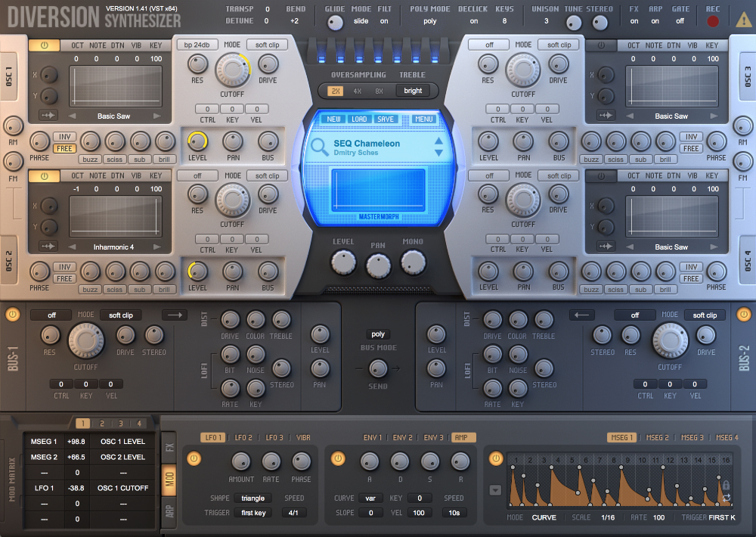Image resolution: width=756 pixels, height=537 pixels.
Task: Power on the MSEG 1 editor
Action: (x=496, y=458)
